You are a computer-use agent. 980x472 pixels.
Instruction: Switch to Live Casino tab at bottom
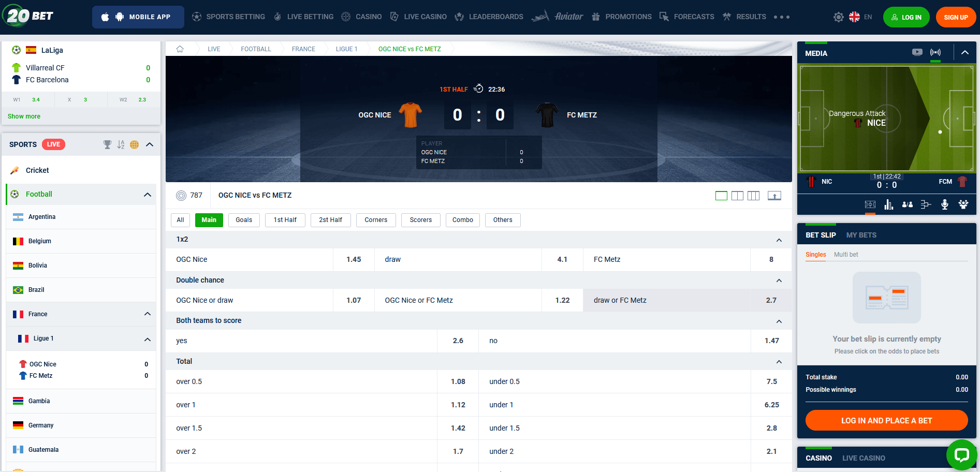pos(864,458)
